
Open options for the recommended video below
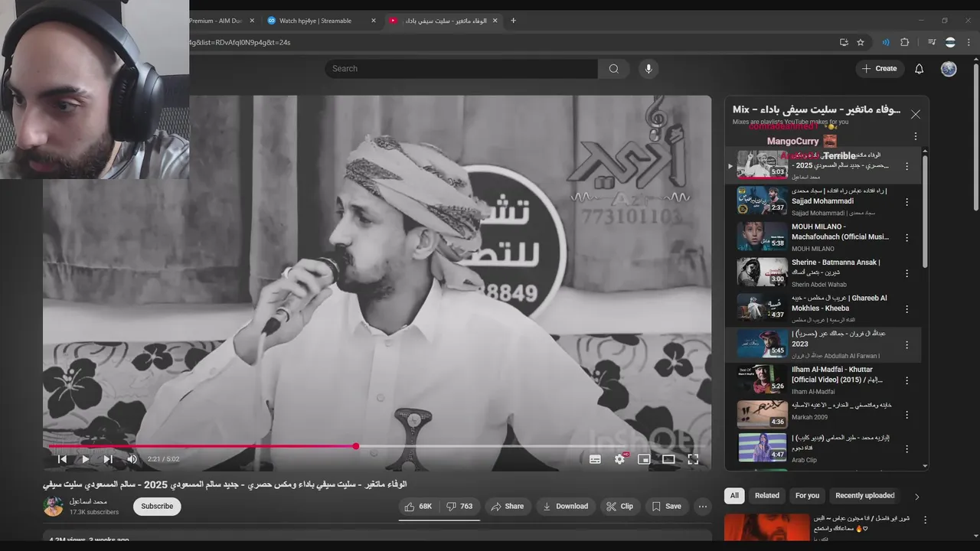coord(924,520)
